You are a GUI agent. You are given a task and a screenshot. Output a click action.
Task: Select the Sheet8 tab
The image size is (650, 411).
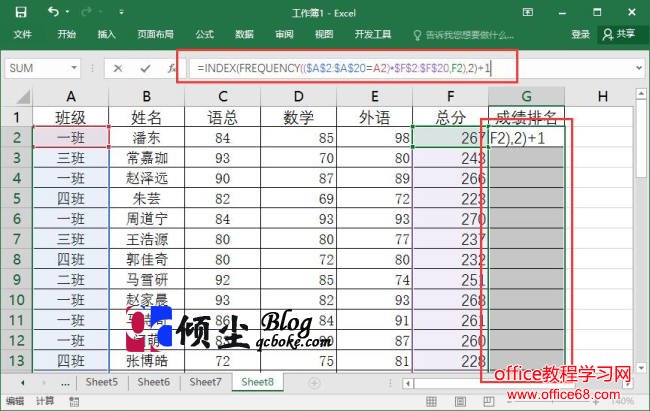(257, 382)
